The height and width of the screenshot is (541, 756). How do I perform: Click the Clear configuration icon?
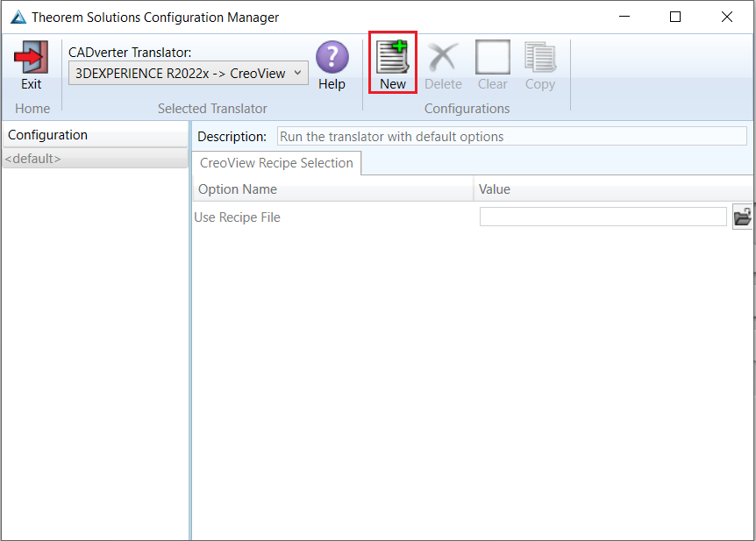click(493, 57)
